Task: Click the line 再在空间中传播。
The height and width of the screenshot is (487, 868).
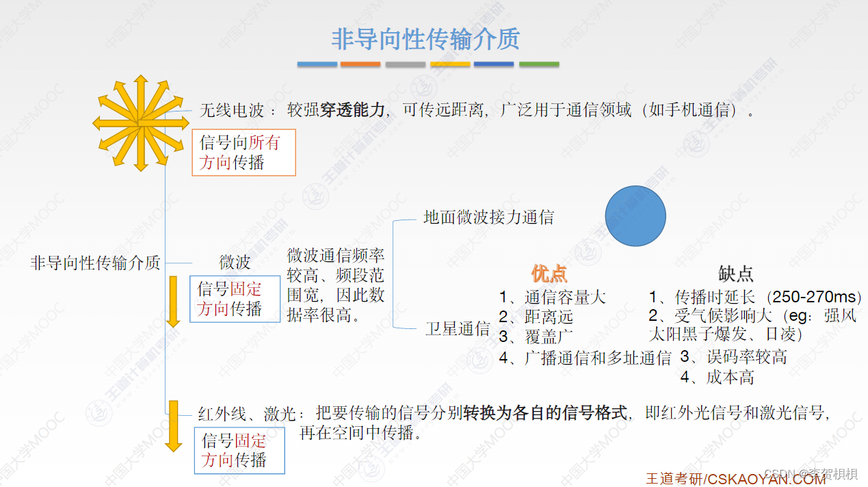Action: click(x=360, y=433)
